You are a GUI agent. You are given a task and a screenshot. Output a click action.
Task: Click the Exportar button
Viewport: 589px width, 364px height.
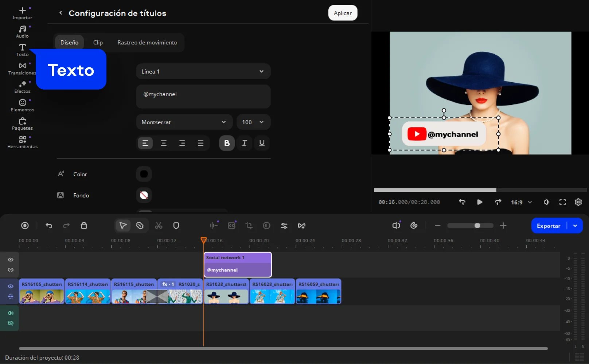coord(548,226)
